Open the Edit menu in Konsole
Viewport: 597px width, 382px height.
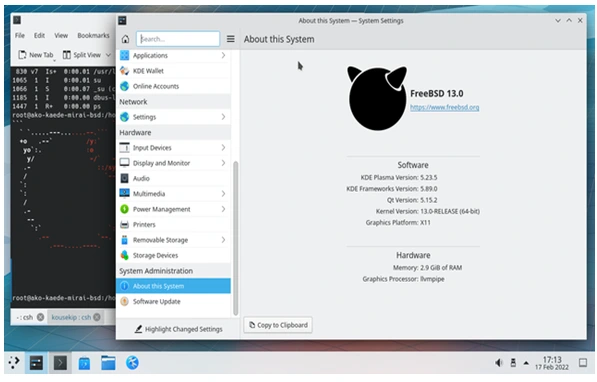coord(39,35)
